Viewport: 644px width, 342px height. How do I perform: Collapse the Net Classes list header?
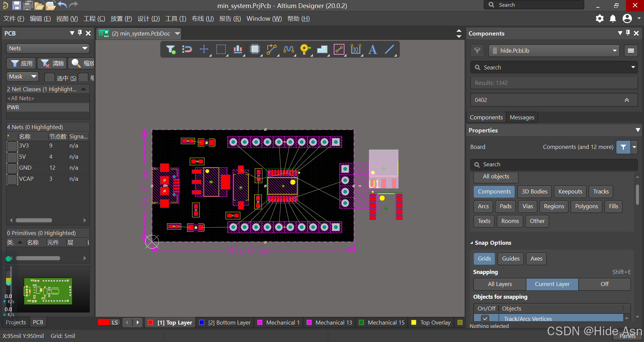click(x=84, y=89)
